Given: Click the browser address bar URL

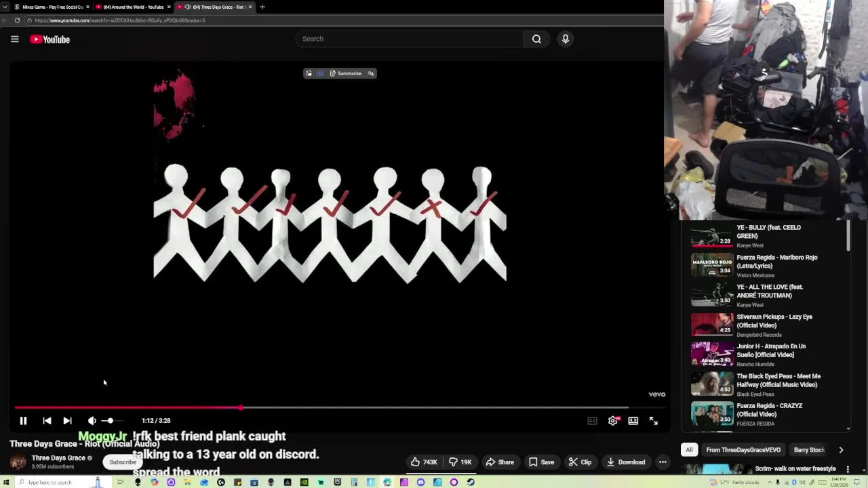Looking at the screenshot, I should 120,20.
